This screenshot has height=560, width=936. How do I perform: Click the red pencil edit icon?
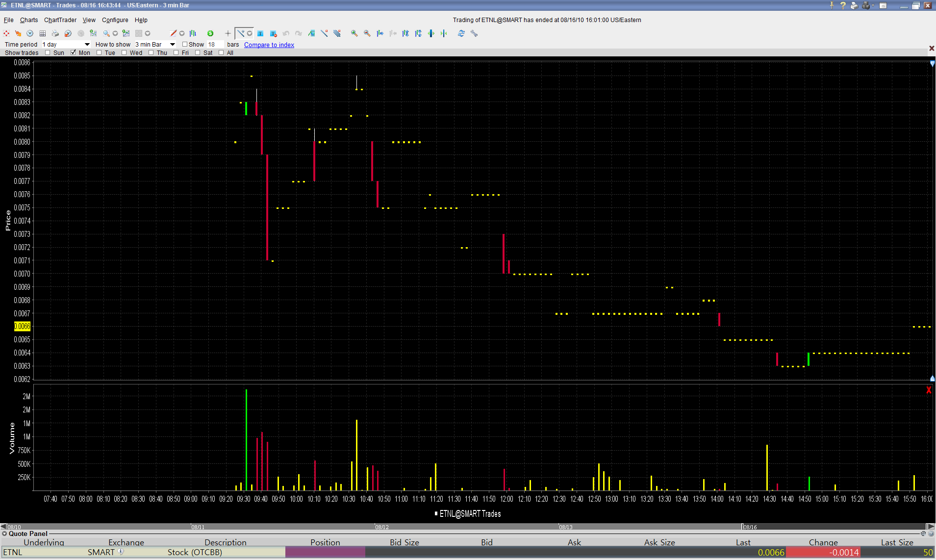pyautogui.click(x=173, y=33)
